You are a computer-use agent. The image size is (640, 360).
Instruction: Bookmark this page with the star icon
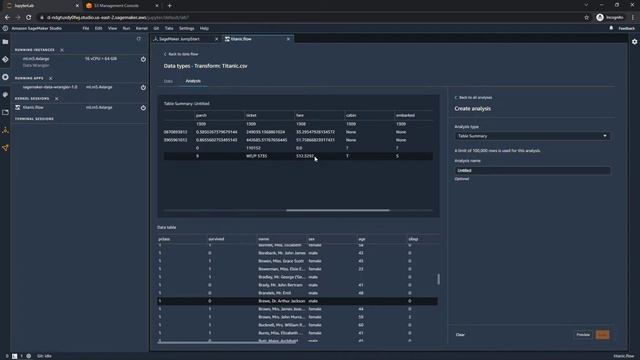[587, 18]
